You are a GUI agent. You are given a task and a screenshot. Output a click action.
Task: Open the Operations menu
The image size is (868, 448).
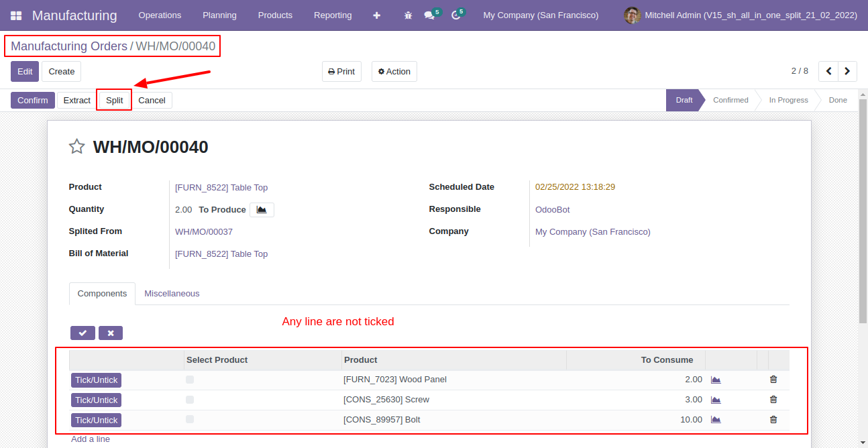click(160, 15)
